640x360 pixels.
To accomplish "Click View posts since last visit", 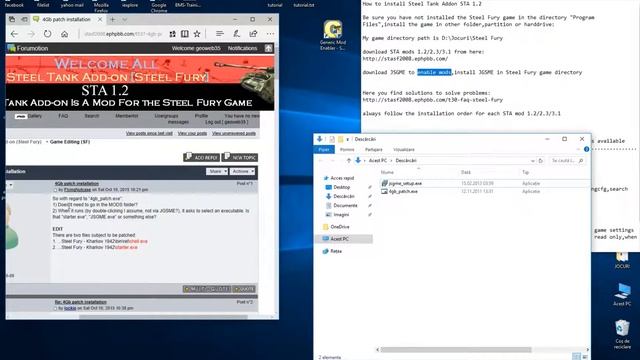I will [149, 133].
